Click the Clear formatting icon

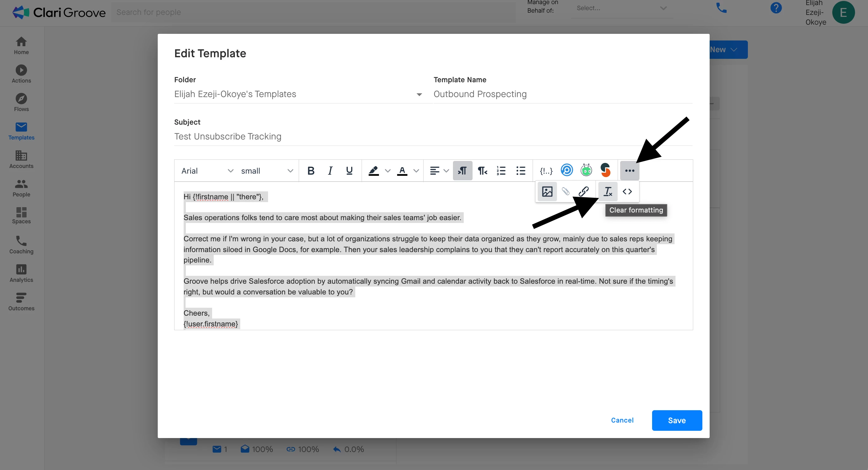608,191
